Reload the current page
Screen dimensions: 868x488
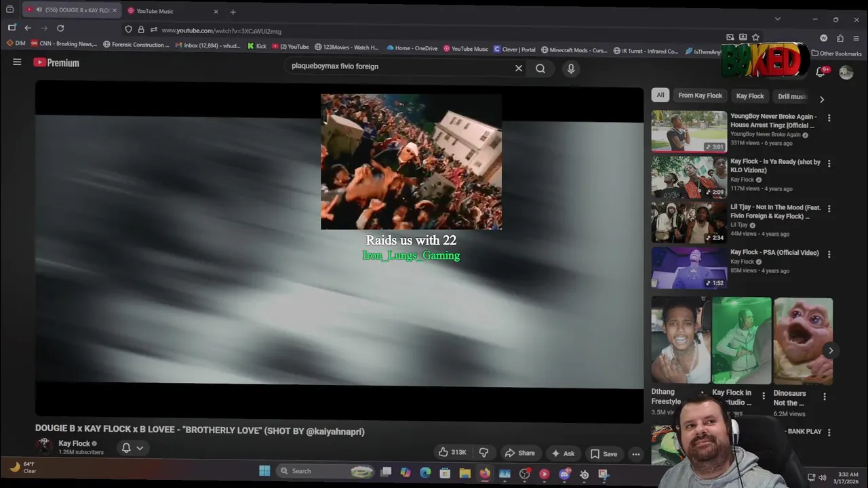coord(60,28)
